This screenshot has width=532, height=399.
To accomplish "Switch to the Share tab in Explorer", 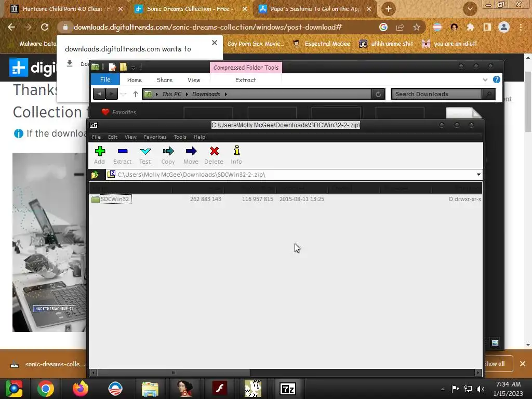I will (165, 80).
